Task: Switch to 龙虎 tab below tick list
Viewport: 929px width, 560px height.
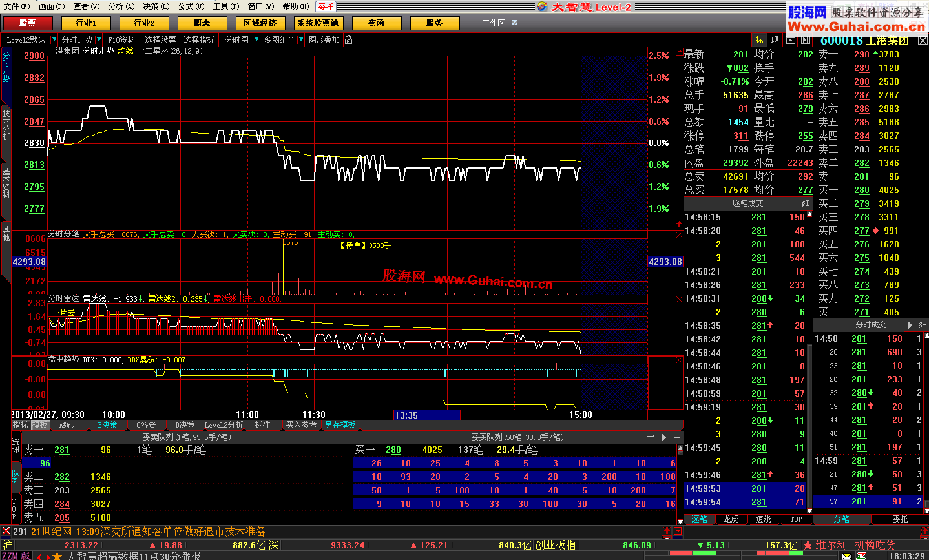Action: (x=731, y=519)
